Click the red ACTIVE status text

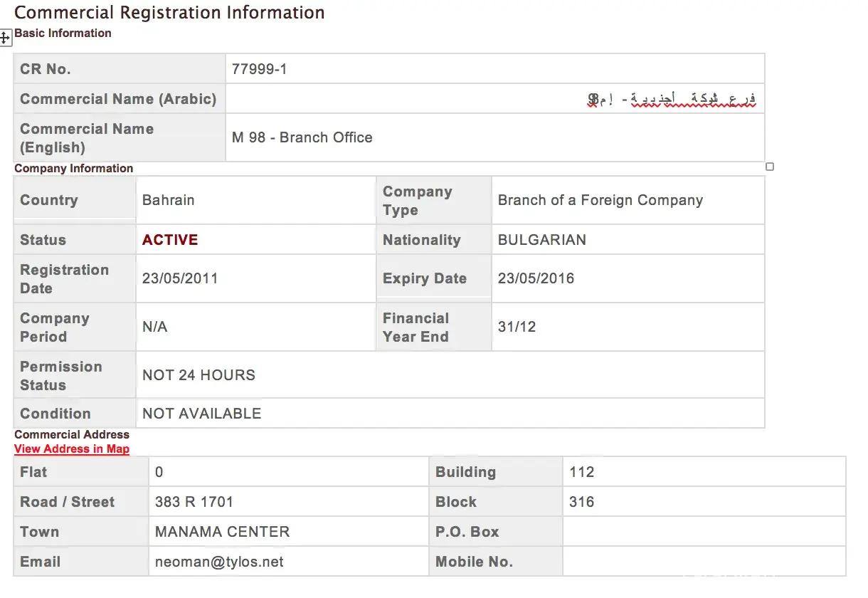click(170, 240)
